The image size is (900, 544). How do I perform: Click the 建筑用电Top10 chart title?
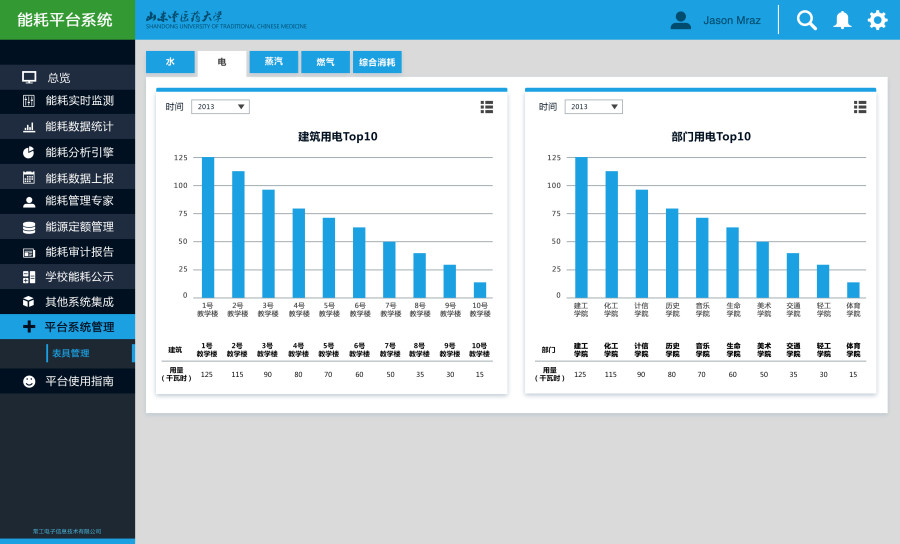(338, 137)
